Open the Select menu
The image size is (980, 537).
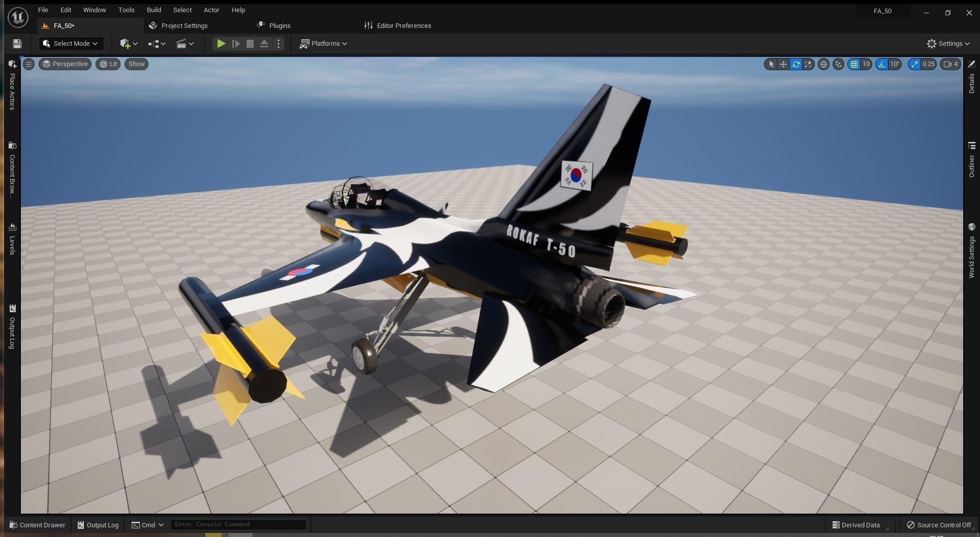(x=182, y=10)
